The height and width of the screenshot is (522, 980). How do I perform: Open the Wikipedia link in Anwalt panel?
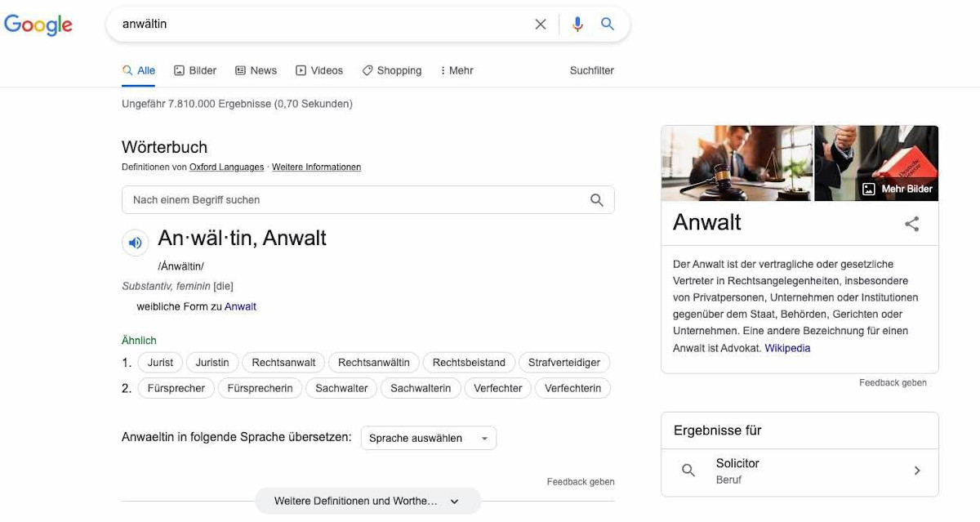[x=787, y=348]
